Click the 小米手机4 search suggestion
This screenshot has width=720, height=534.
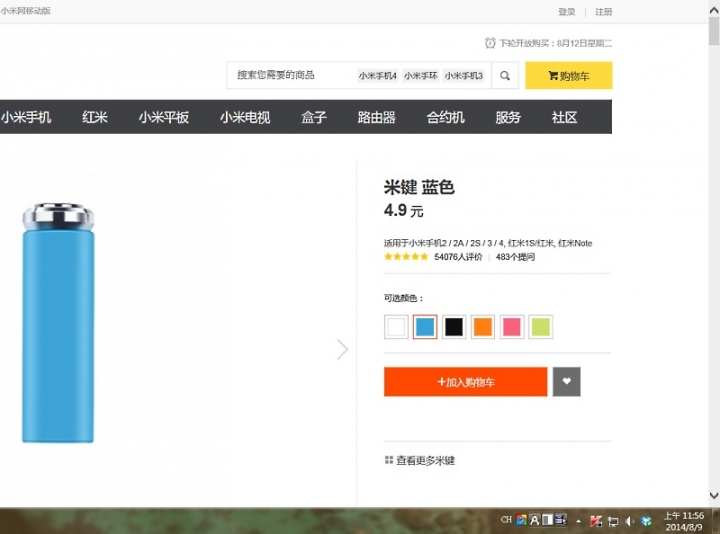pyautogui.click(x=377, y=75)
